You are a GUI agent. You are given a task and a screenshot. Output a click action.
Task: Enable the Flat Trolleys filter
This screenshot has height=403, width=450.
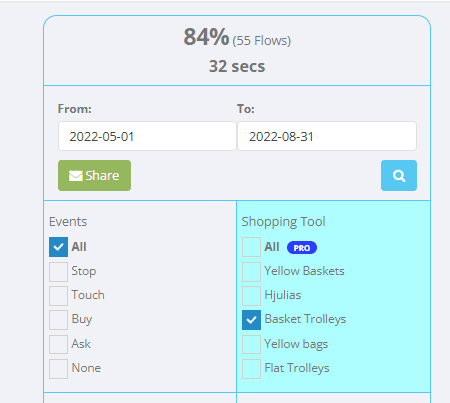pyautogui.click(x=251, y=369)
